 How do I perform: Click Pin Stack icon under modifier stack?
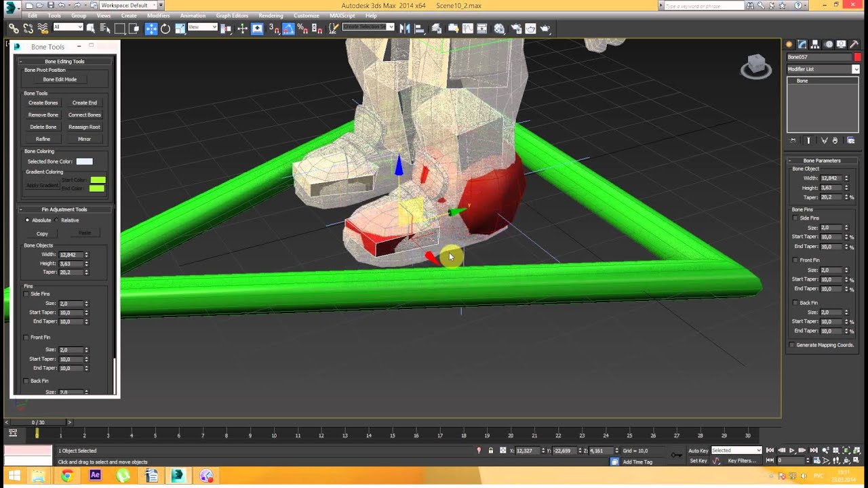click(793, 140)
